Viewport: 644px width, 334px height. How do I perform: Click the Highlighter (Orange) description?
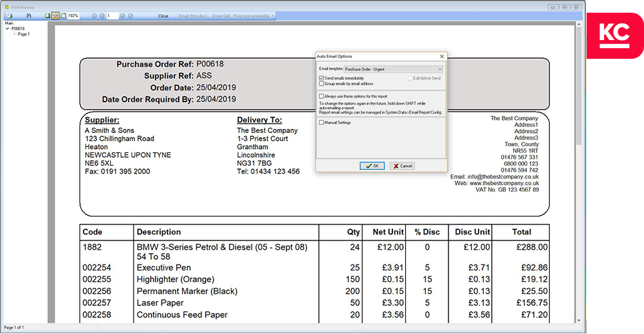click(x=176, y=280)
